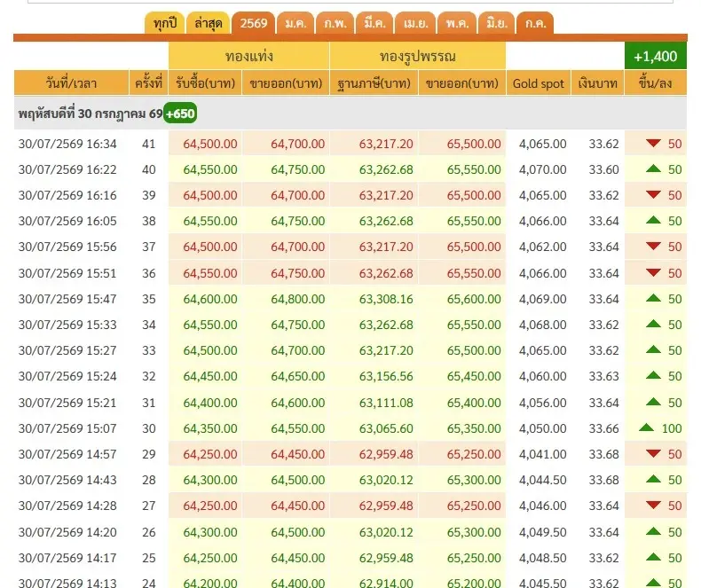Click the green +1,400 total change box

pyautogui.click(x=656, y=56)
